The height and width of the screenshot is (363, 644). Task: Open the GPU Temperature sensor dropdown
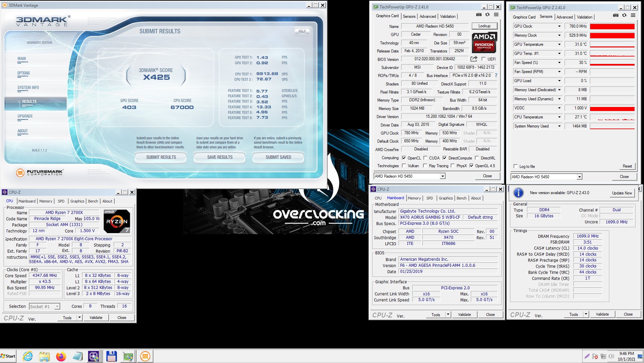pos(559,44)
